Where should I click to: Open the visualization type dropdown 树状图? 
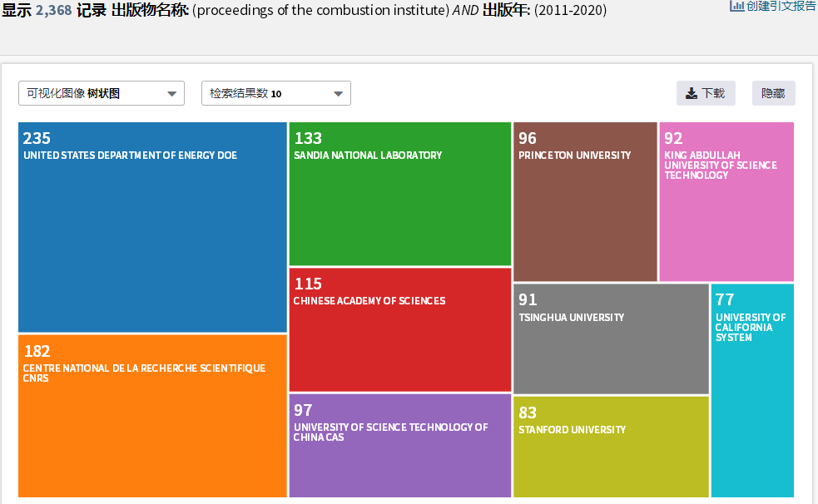pos(102,93)
